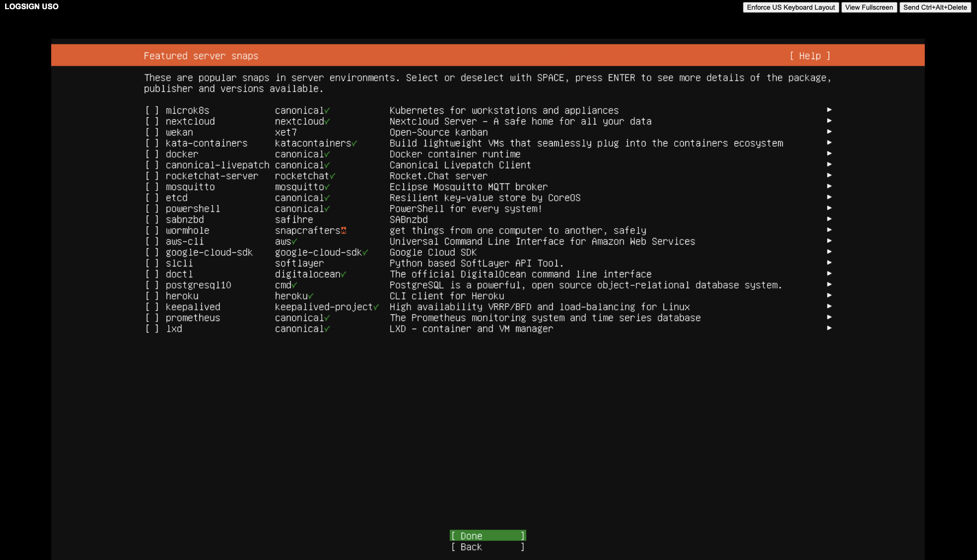Viewport: 977px width, 560px height.
Task: Expand details arrow for prometheus row
Action: (x=829, y=317)
